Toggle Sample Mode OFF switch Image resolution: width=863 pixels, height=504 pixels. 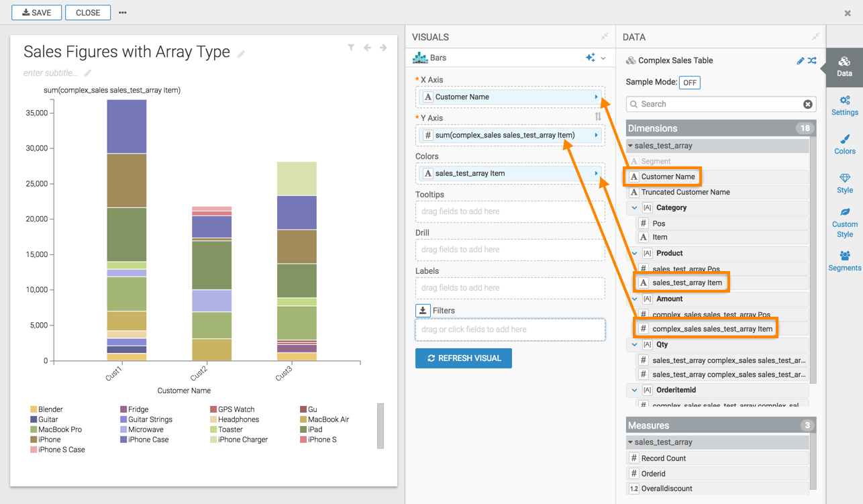(x=689, y=83)
